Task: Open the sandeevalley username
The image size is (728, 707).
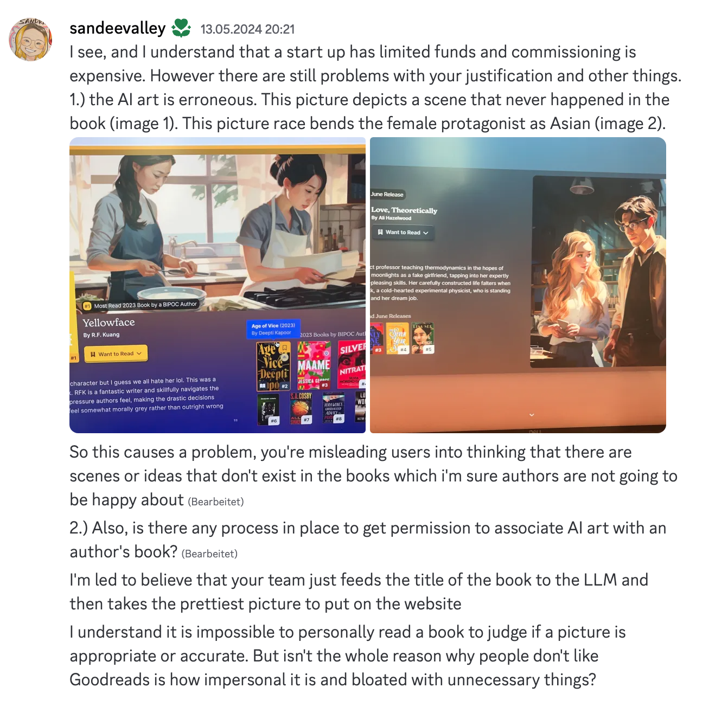Action: 118,28
